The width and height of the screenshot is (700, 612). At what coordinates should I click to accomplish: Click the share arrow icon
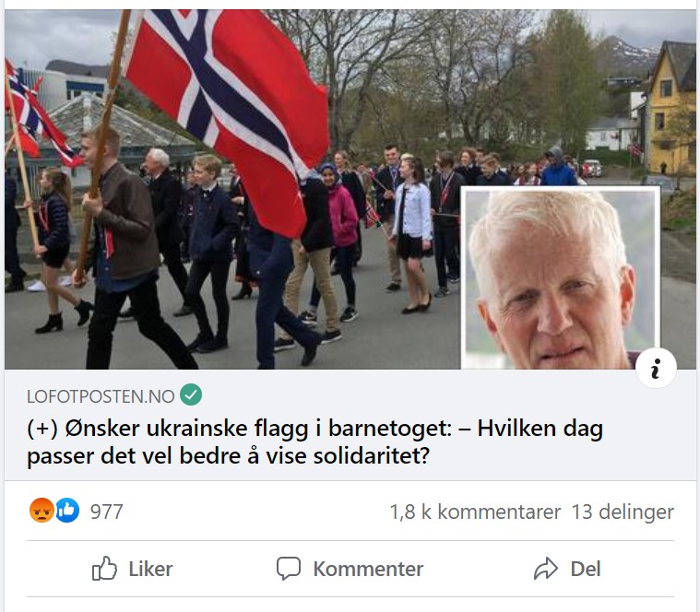tap(546, 569)
